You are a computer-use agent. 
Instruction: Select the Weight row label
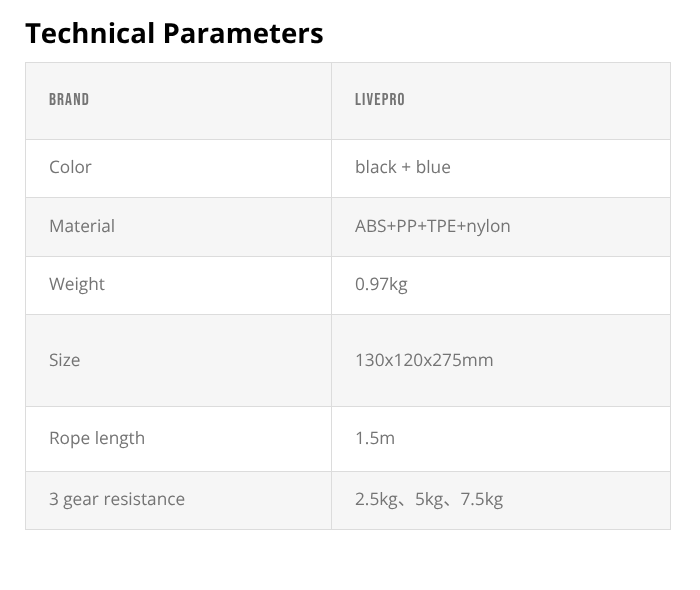coord(77,284)
